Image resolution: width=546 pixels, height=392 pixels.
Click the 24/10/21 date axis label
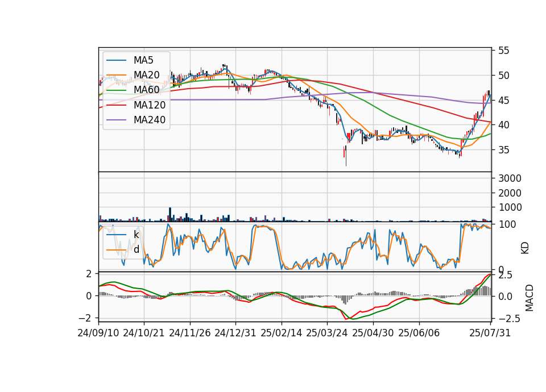click(144, 333)
